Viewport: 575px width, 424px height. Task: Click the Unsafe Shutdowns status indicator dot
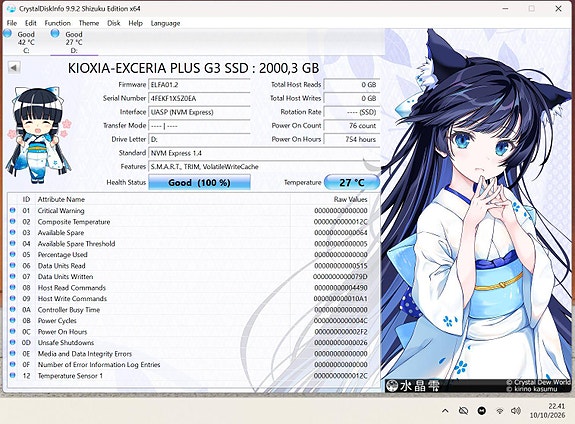pos(13,343)
